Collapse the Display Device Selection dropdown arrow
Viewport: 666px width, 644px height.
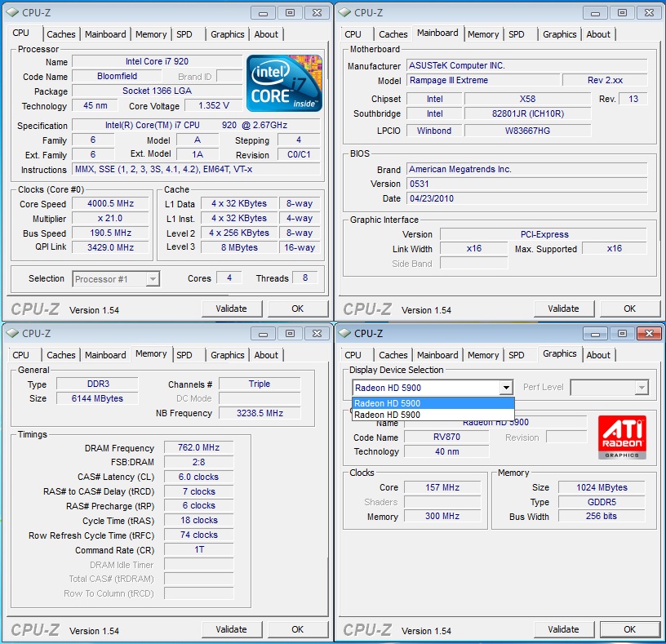[x=506, y=388]
